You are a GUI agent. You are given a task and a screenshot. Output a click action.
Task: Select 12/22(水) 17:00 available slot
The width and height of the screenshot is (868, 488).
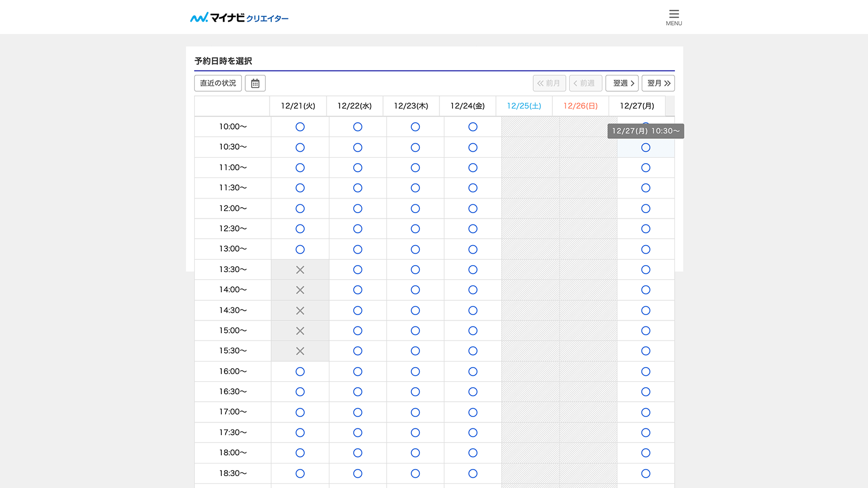tap(358, 413)
